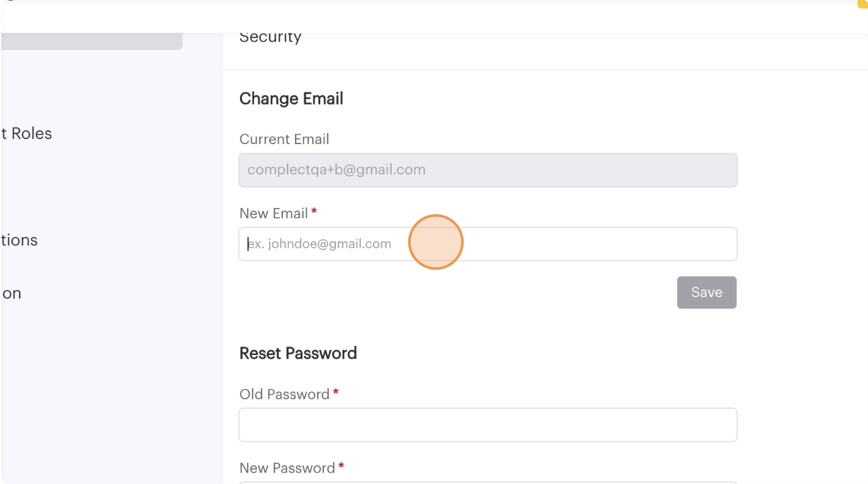Open the Roles sidebar item
868x484 pixels.
click(27, 133)
